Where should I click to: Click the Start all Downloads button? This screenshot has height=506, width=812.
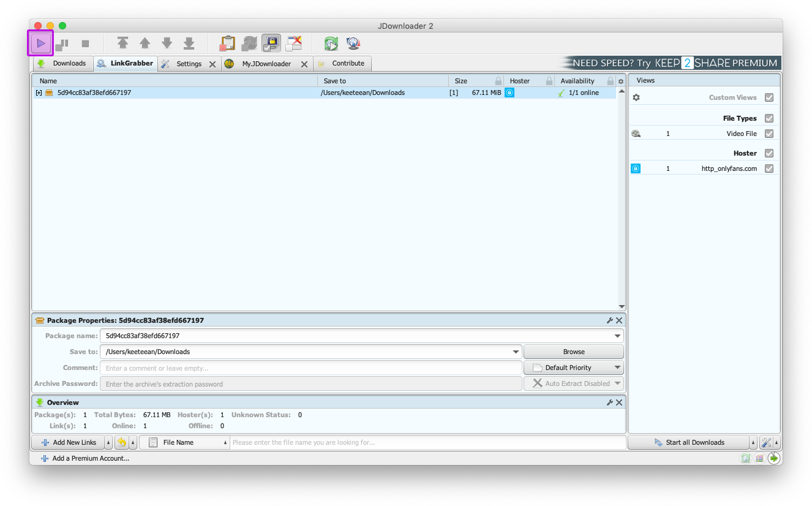(x=688, y=442)
